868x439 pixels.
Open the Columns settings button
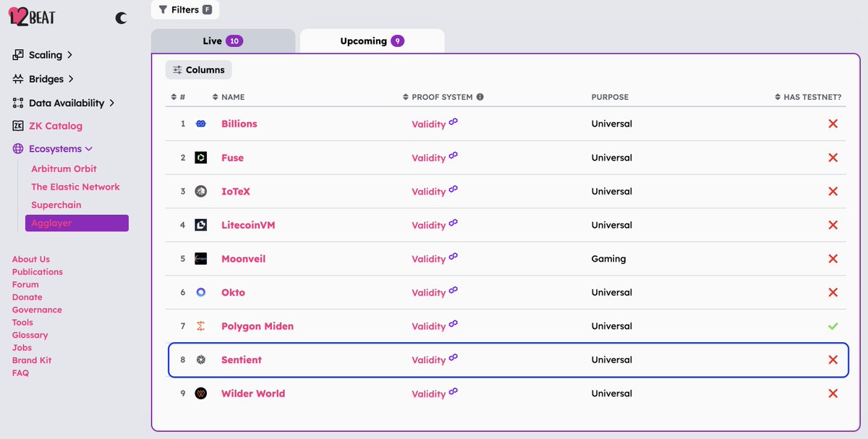tap(199, 70)
